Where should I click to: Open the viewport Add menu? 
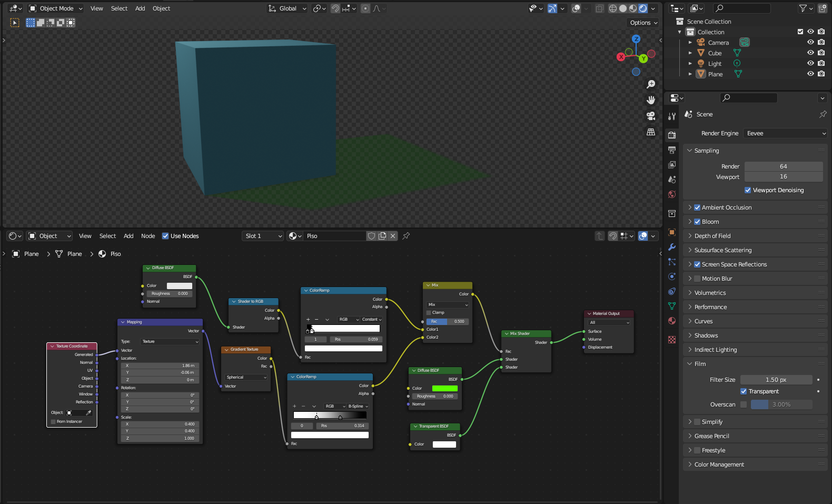(140, 8)
